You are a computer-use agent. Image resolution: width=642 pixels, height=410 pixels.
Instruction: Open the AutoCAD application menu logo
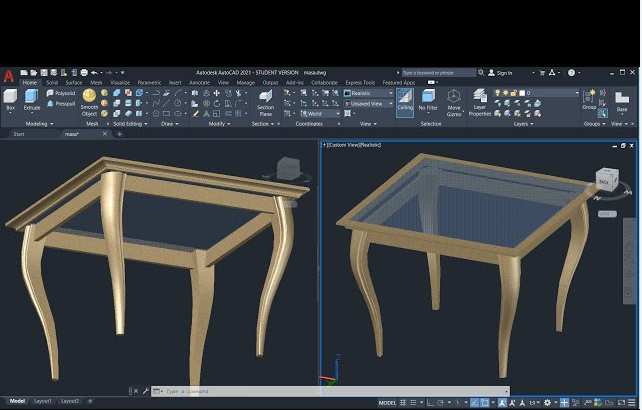9,76
